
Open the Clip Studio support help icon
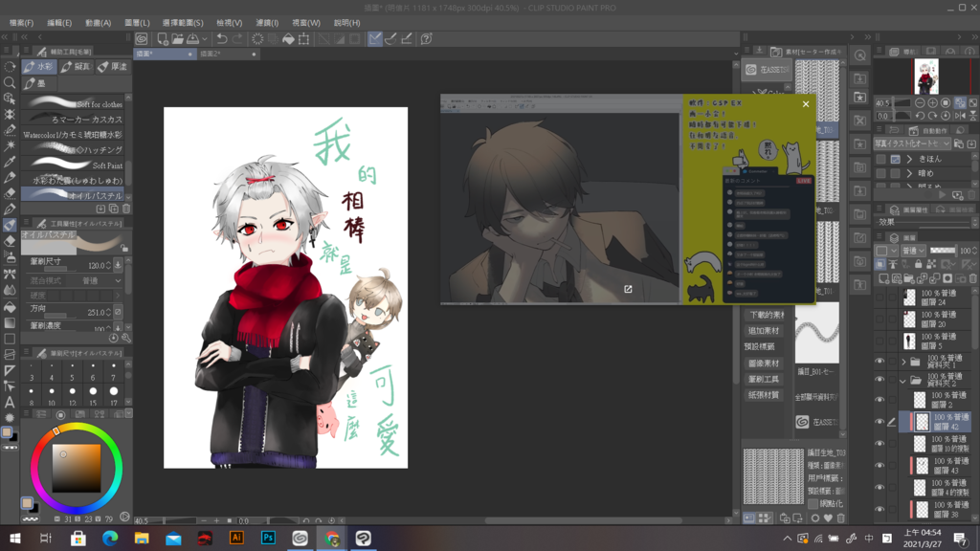[x=426, y=38]
